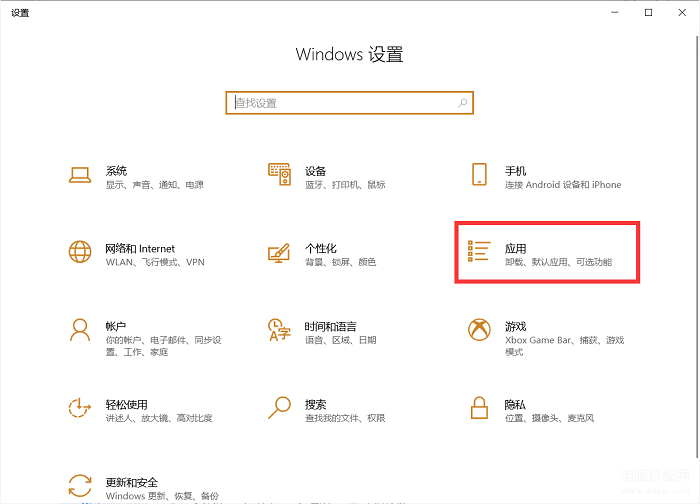
Task: Click the Search (搜索) magnifier category icon
Action: tap(279, 408)
